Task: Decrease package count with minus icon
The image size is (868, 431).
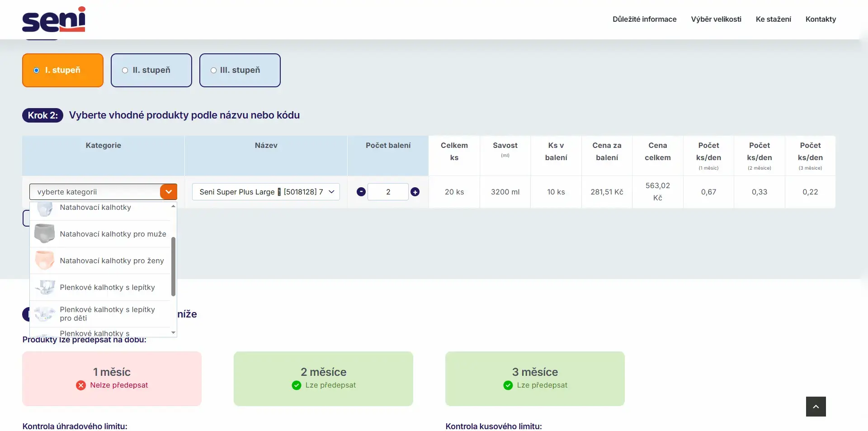Action: click(361, 192)
